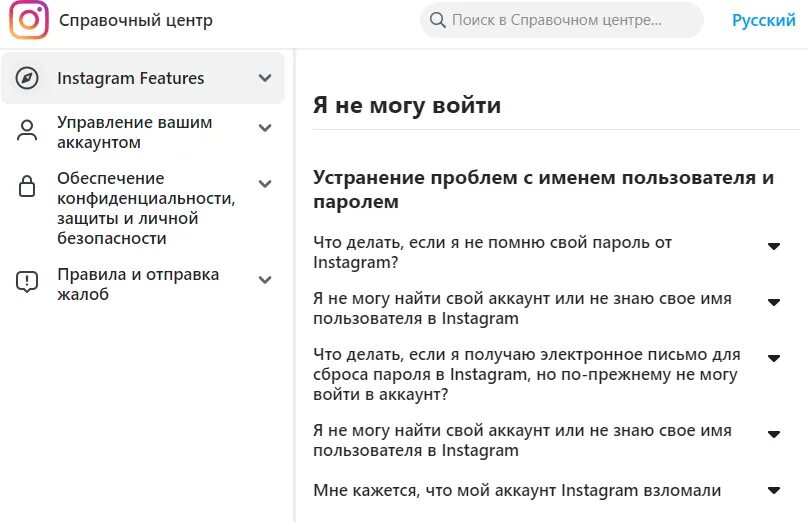The image size is (808, 522).
Task: Expand arrow for first 'Я не могу найти свой аккаунт' item
Action: [x=773, y=302]
